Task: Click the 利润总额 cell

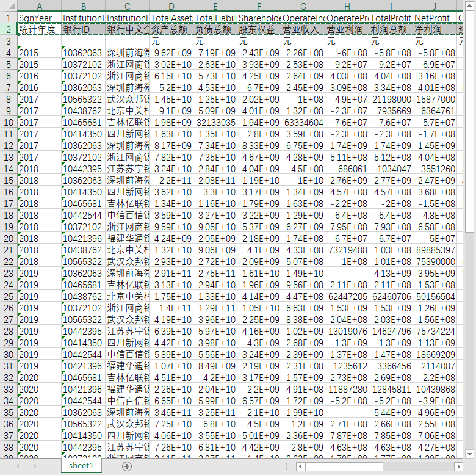Action: pyautogui.click(x=391, y=29)
